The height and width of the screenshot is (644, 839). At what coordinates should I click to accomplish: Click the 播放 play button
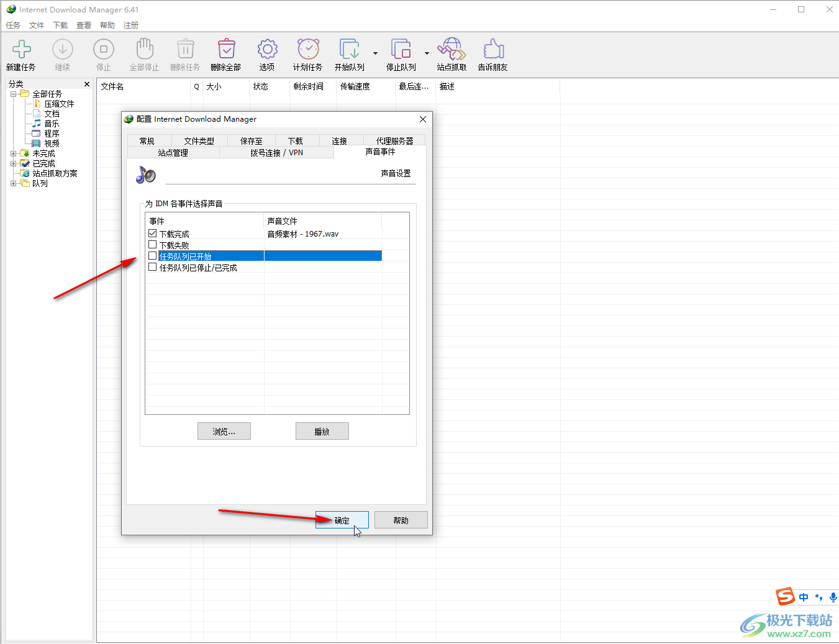pyautogui.click(x=322, y=432)
